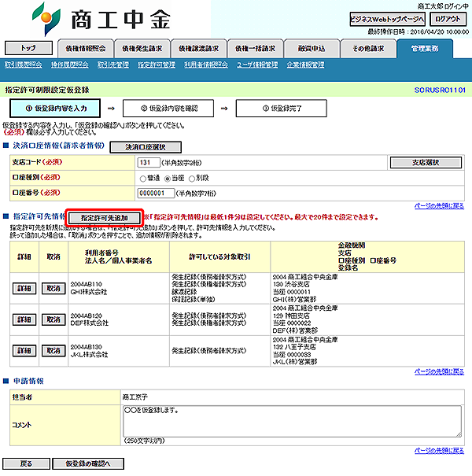
Task: Go to 取引先管理
Action: (113, 65)
